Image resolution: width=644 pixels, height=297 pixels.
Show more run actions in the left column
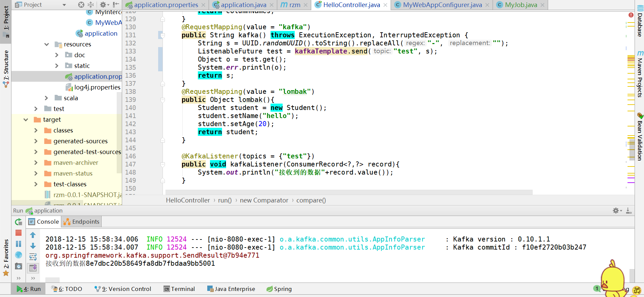click(19, 278)
